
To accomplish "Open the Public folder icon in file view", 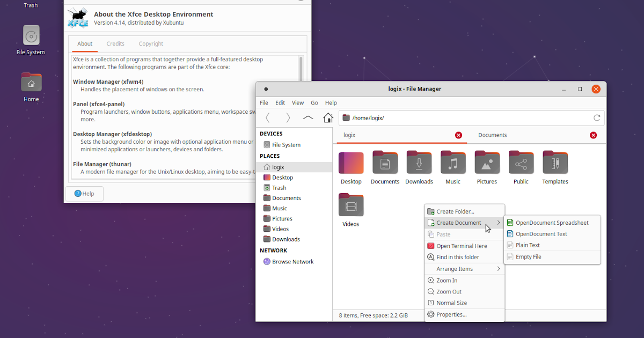I will (521, 163).
